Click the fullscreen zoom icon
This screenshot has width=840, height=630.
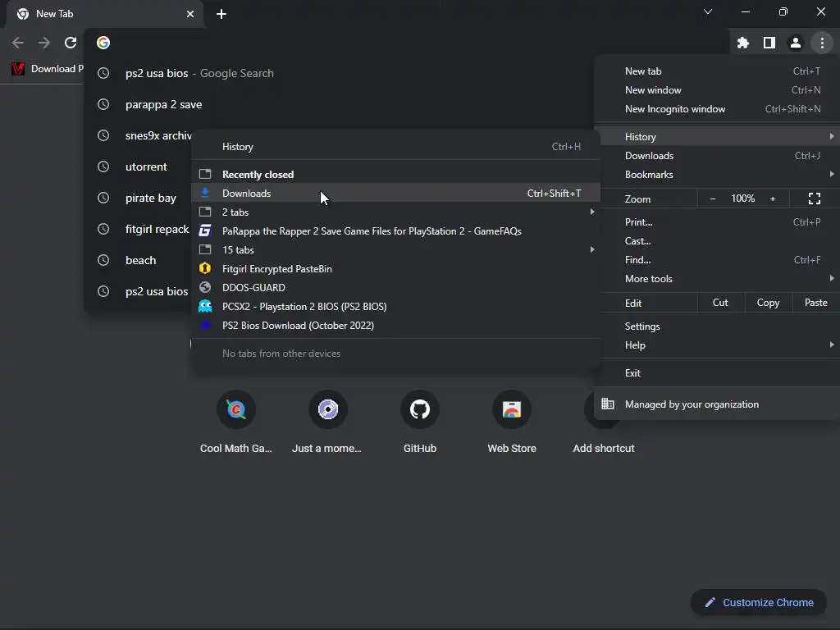coord(815,199)
